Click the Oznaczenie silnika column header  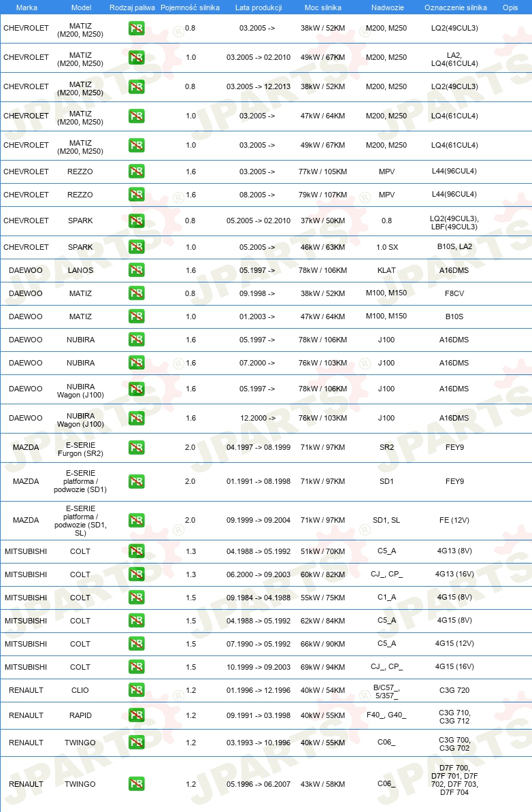click(455, 7)
